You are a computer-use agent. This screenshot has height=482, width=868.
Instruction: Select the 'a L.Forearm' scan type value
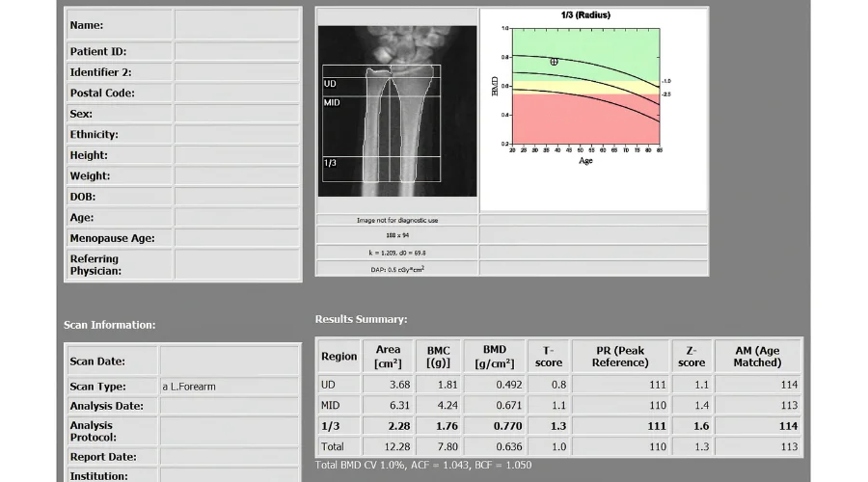point(189,387)
